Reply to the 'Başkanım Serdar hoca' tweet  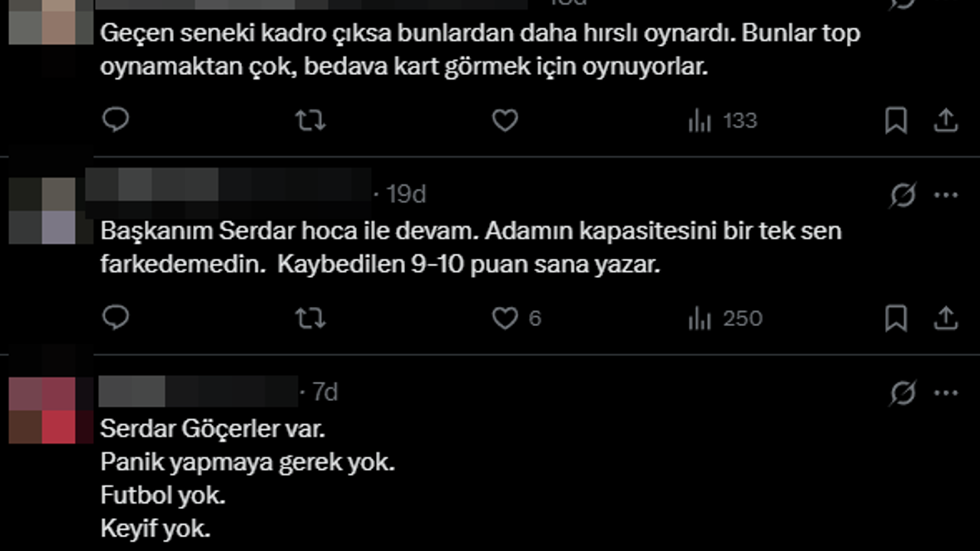[x=116, y=318]
